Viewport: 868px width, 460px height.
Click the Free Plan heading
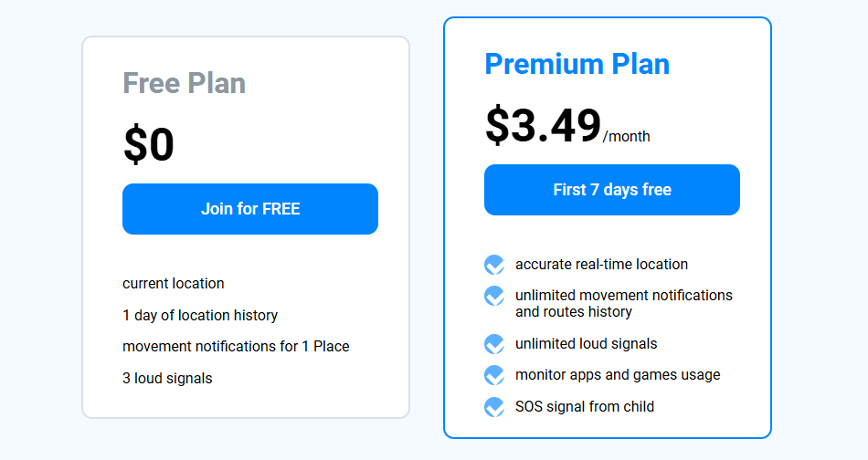point(185,83)
